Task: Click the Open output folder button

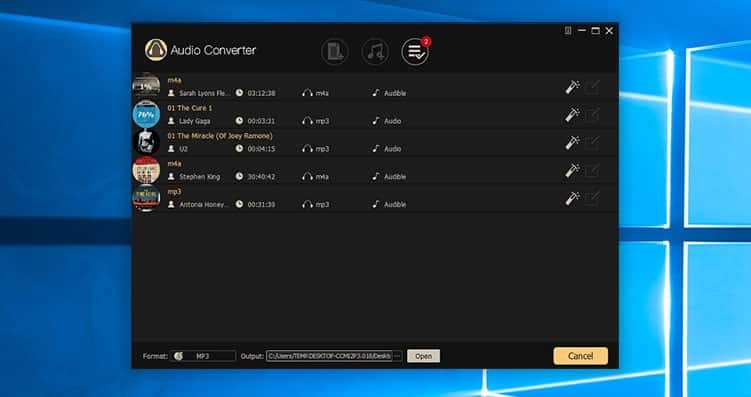Action: click(x=423, y=356)
